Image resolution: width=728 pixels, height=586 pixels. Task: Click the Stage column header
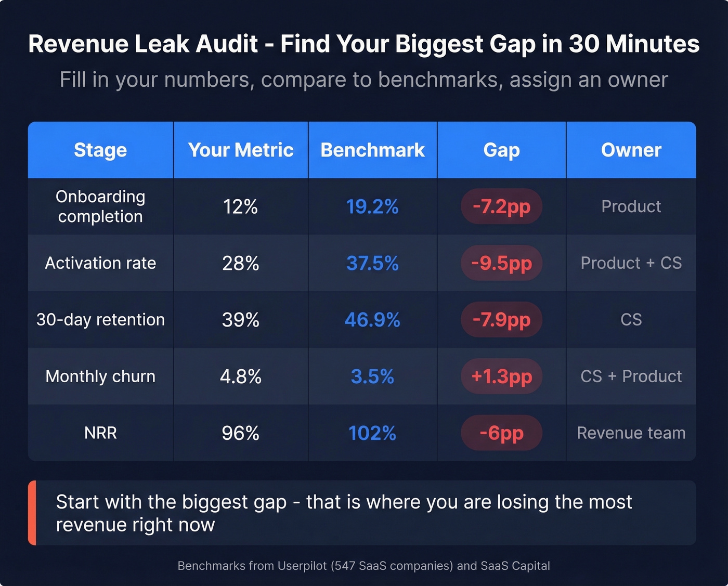[100, 150]
